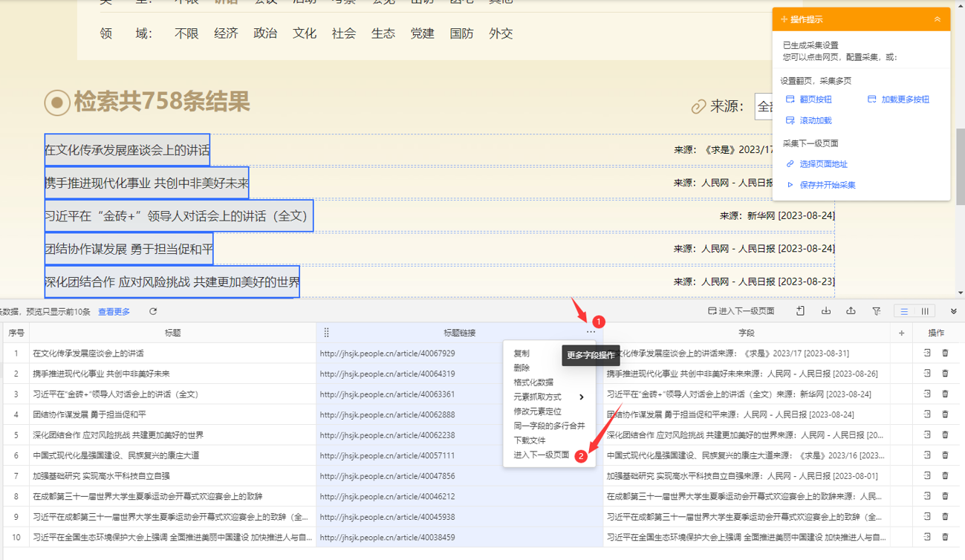Collapse data preview panel with double chevron
The width and height of the screenshot is (965, 560).
click(954, 311)
